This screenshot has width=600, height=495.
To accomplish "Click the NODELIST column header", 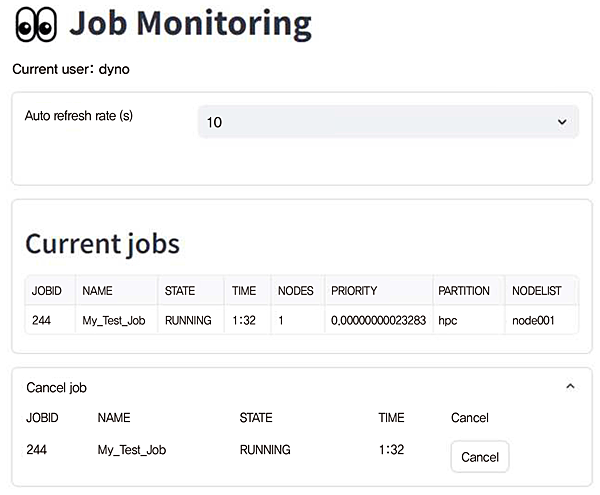I will 537,291.
